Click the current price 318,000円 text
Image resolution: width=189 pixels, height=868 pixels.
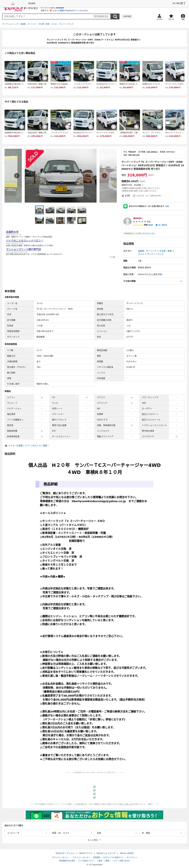[x=137, y=175]
